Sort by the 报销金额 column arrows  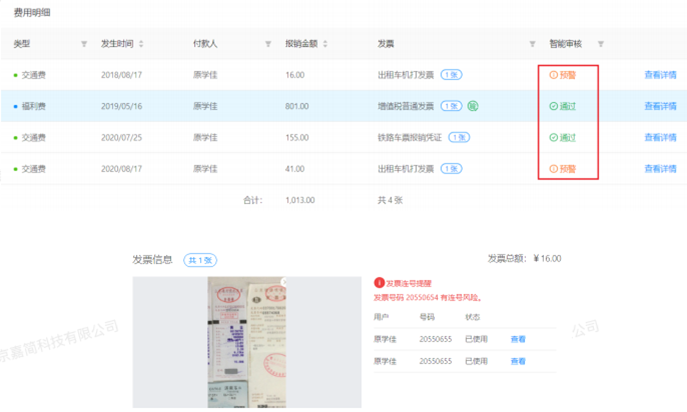coord(325,44)
